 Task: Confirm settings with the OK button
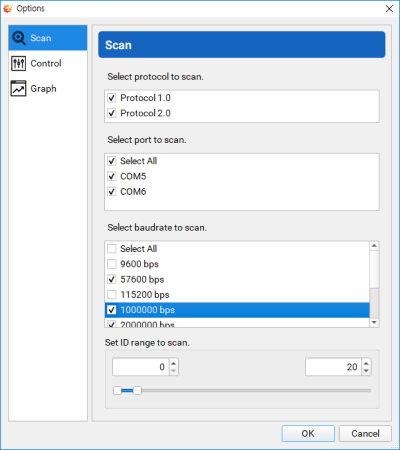pos(308,434)
